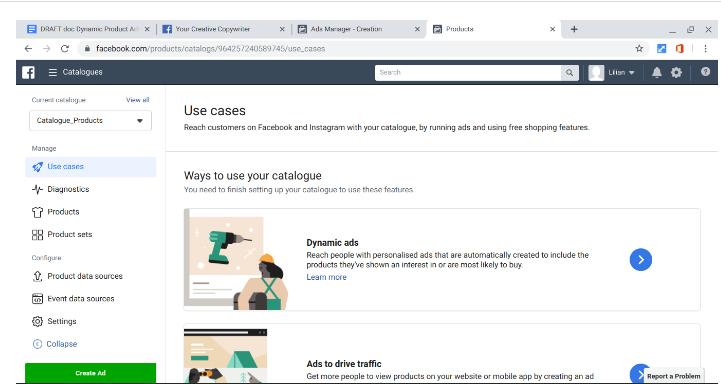Screen dimensions: 721x384
Task: Bookmark this page with star icon
Action: tap(639, 48)
